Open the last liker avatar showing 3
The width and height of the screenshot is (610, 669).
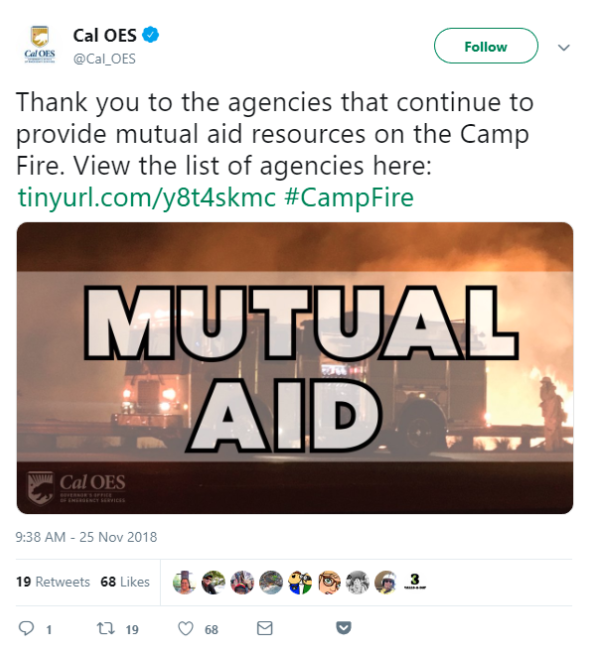pos(415,582)
